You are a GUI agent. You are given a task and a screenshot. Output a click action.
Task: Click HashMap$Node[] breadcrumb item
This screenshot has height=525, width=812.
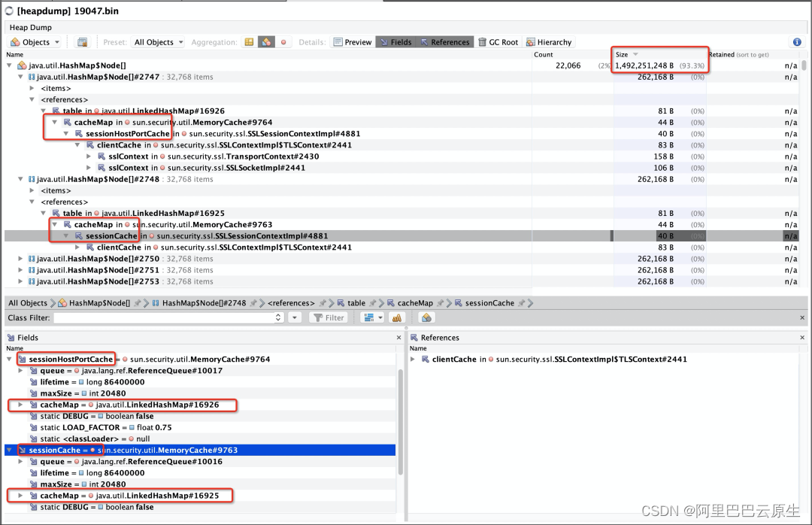tap(99, 303)
